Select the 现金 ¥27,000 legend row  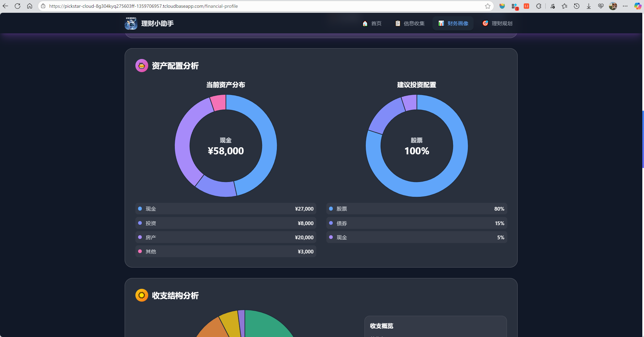(226, 209)
